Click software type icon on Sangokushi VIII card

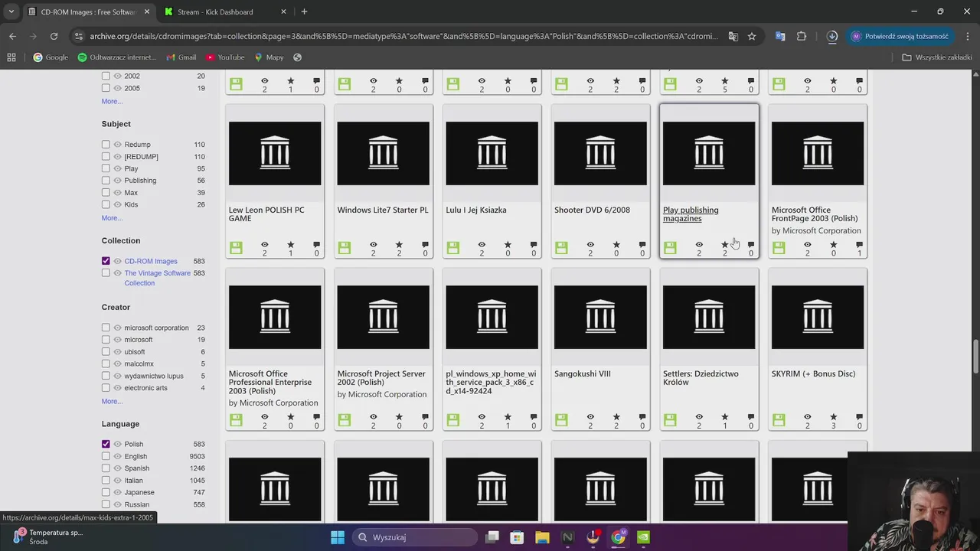562,419
